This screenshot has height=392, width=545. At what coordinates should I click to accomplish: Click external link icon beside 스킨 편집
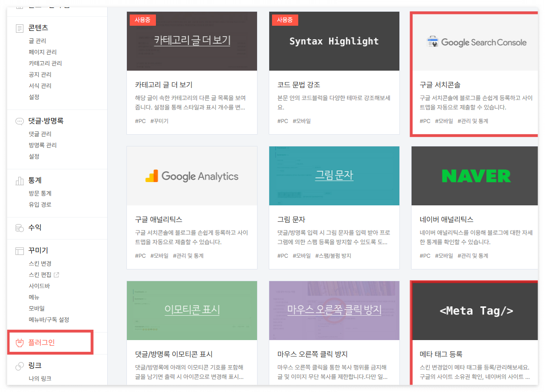(x=56, y=275)
